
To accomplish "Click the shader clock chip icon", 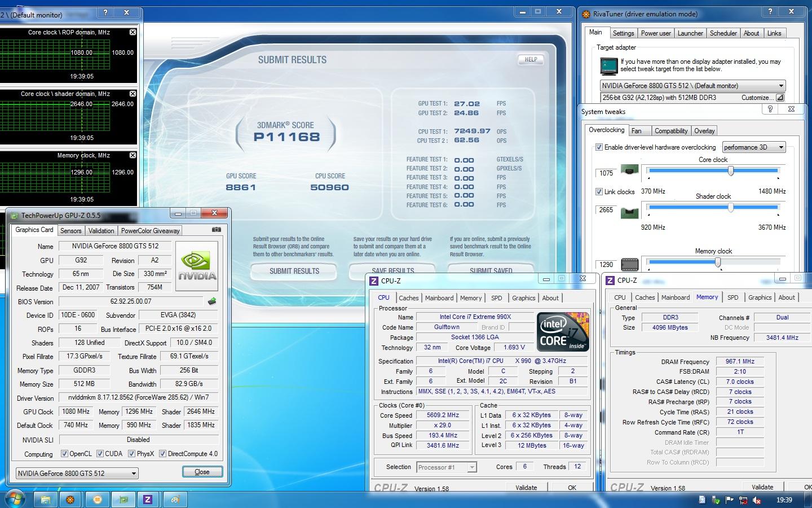I will (x=629, y=213).
